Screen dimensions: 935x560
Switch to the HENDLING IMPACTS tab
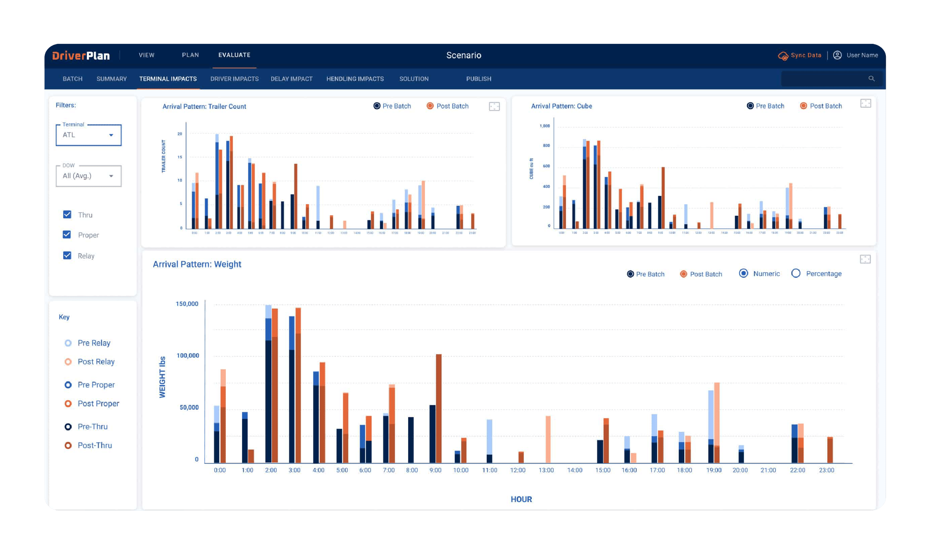[355, 79]
